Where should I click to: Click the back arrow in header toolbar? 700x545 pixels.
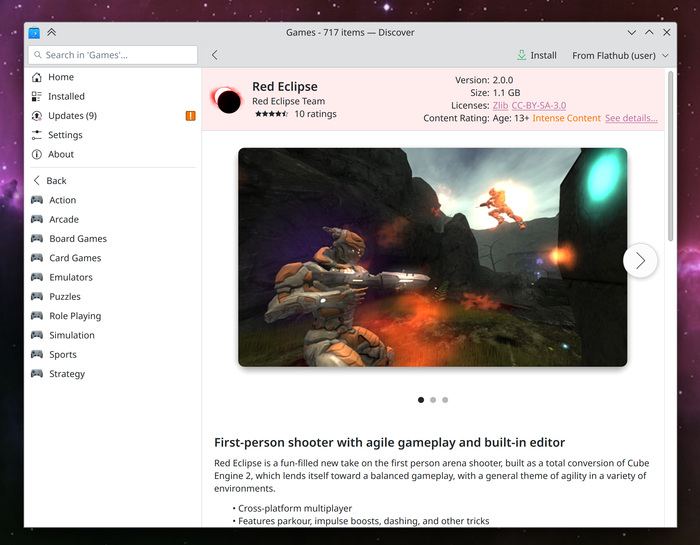click(215, 55)
